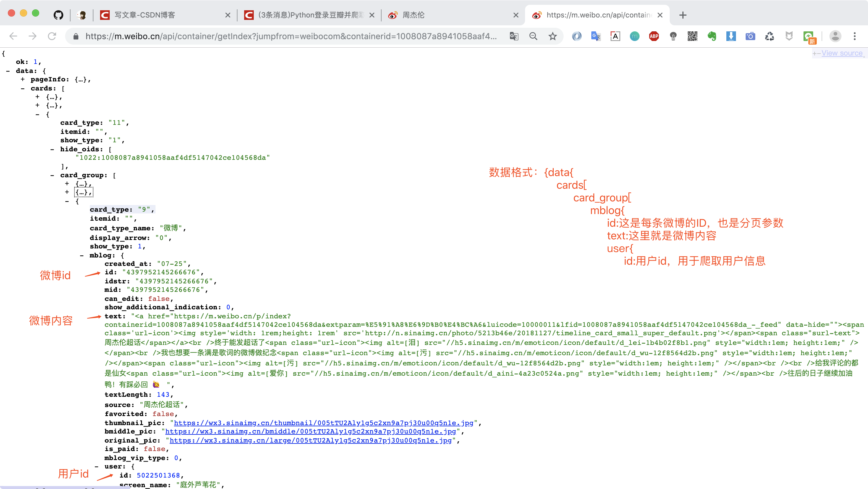The height and width of the screenshot is (489, 868).
Task: Open the avatar pinned tab
Action: click(81, 15)
